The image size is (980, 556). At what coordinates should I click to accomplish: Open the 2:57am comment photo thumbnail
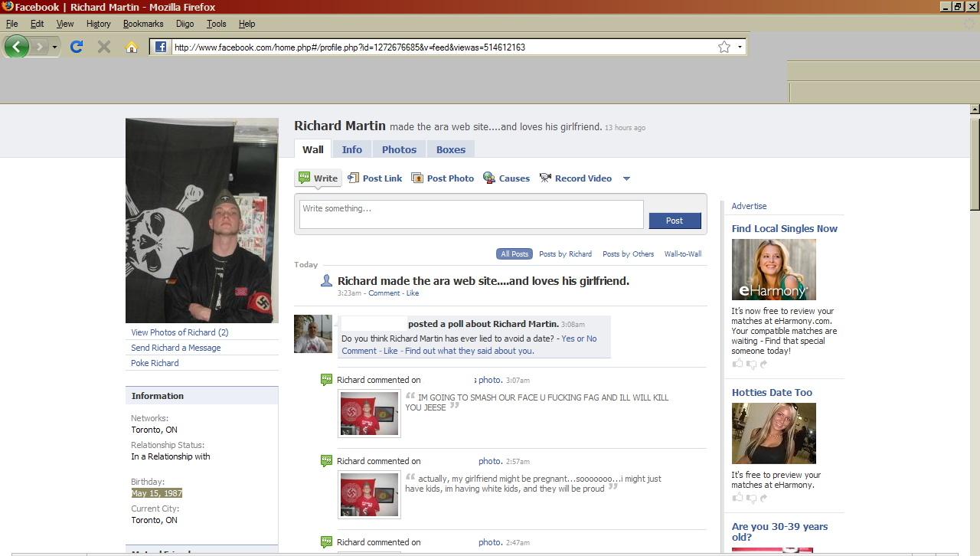(369, 495)
